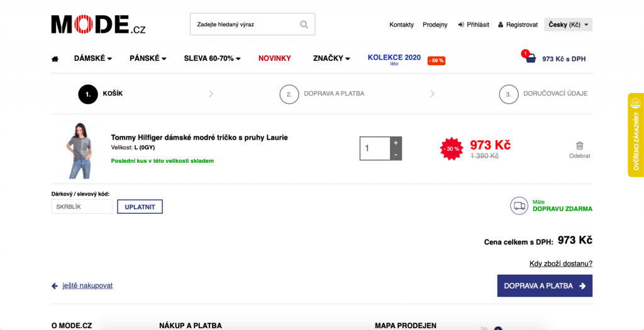Click the -50 % collection badge
Screen dimensions: 644x330
pos(436,61)
